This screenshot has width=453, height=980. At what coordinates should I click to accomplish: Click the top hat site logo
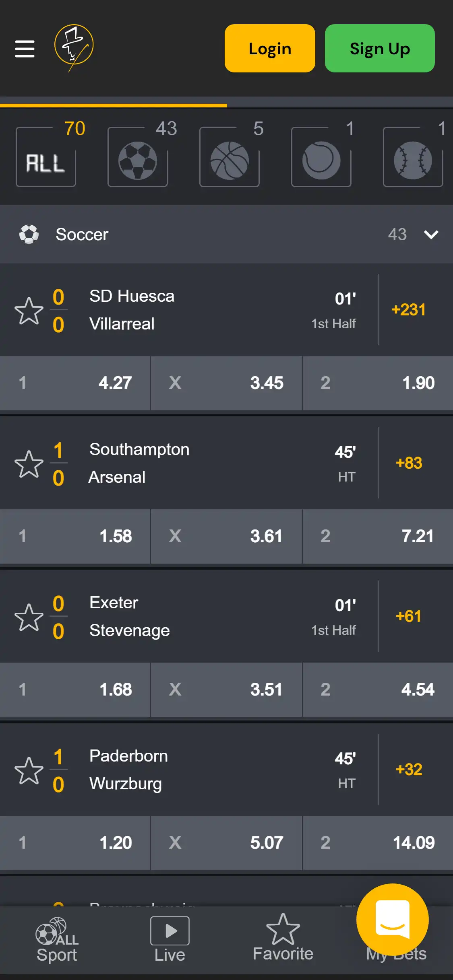click(74, 48)
